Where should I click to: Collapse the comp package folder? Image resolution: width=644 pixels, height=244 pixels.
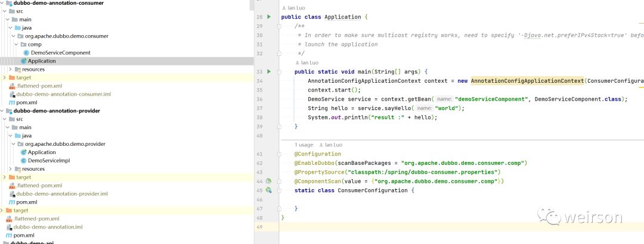(14, 44)
